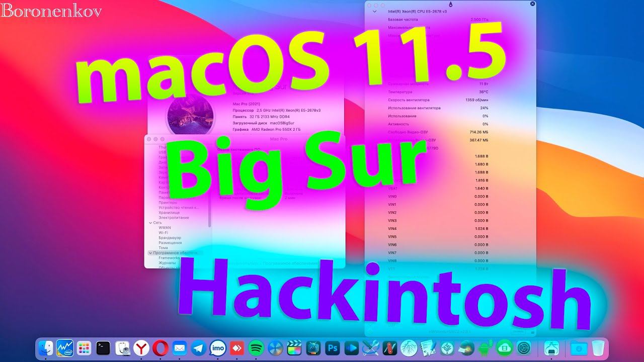Launch AnyDesk from the dock
This screenshot has height=362, width=644.
coord(237,348)
